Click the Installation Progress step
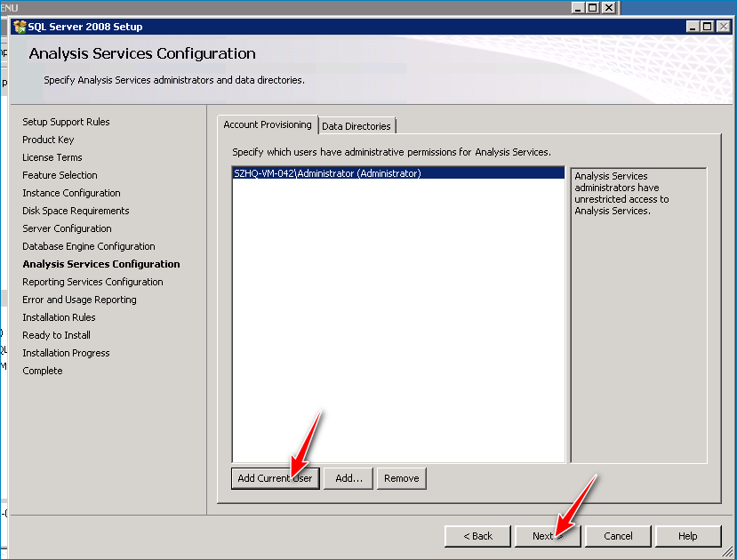This screenshot has height=560, width=737. [66, 353]
